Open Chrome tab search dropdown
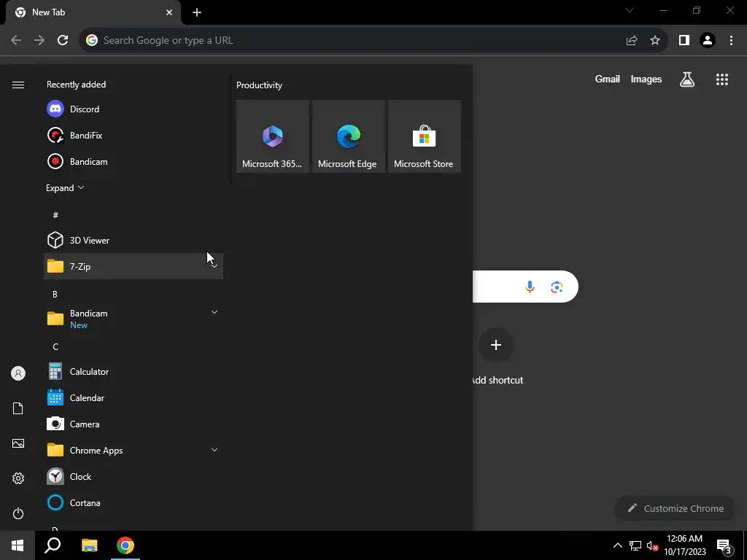 pos(630,10)
